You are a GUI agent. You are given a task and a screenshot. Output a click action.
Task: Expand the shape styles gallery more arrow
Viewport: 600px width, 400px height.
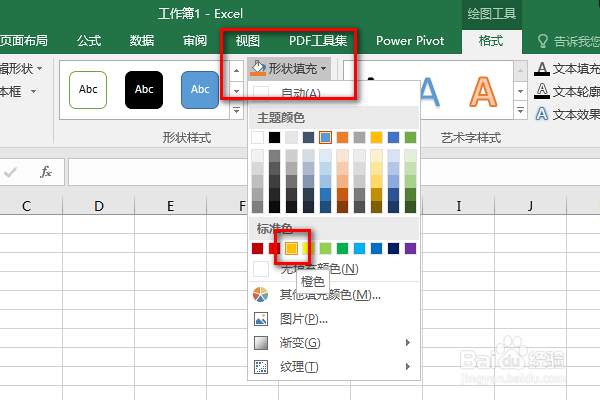(236, 111)
